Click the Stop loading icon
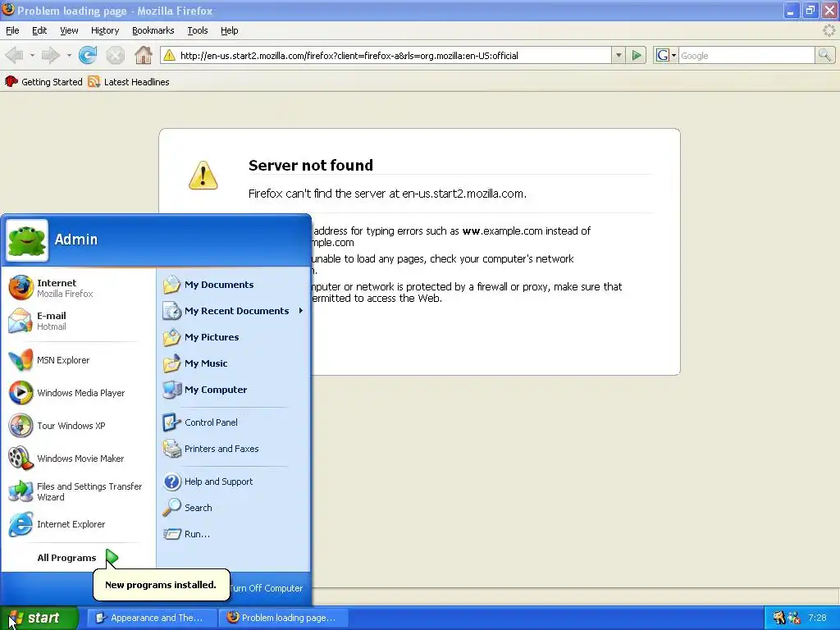Image resolution: width=840 pixels, height=630 pixels. pyautogui.click(x=115, y=55)
